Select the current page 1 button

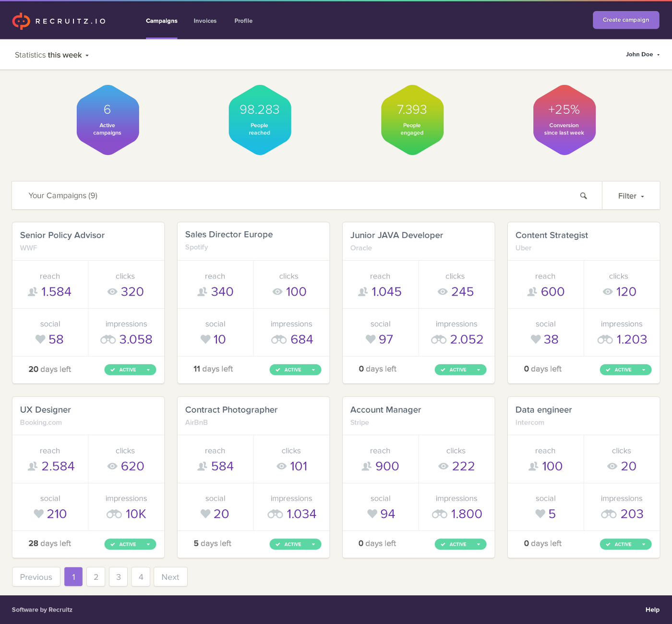pos(73,577)
